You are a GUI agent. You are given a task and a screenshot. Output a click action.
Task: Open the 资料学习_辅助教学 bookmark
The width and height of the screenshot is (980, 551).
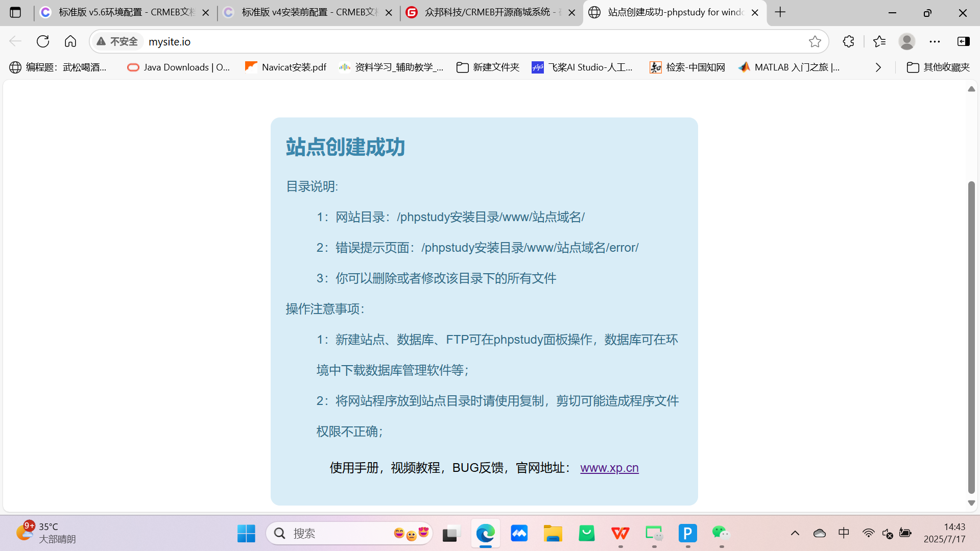(391, 67)
